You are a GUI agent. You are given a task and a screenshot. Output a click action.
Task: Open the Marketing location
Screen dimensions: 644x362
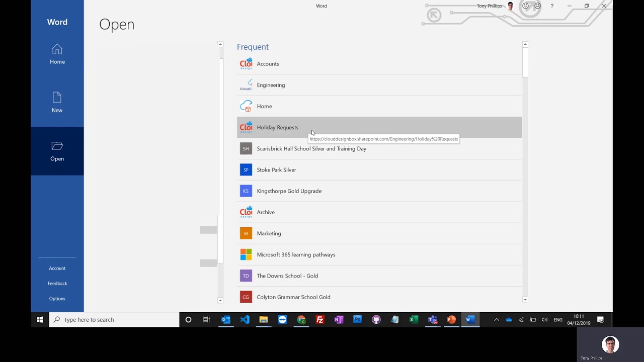379,233
